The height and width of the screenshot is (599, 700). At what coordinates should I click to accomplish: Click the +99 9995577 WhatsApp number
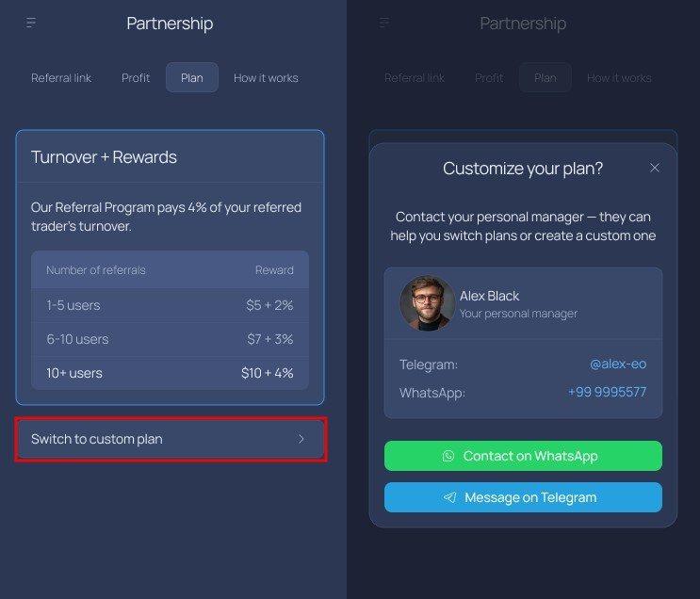[x=607, y=392]
